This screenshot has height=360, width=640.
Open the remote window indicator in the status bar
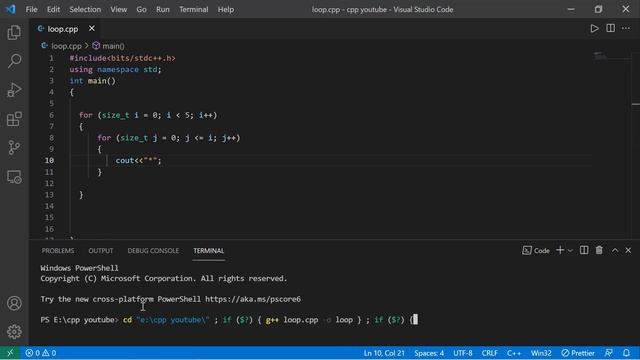[10, 353]
